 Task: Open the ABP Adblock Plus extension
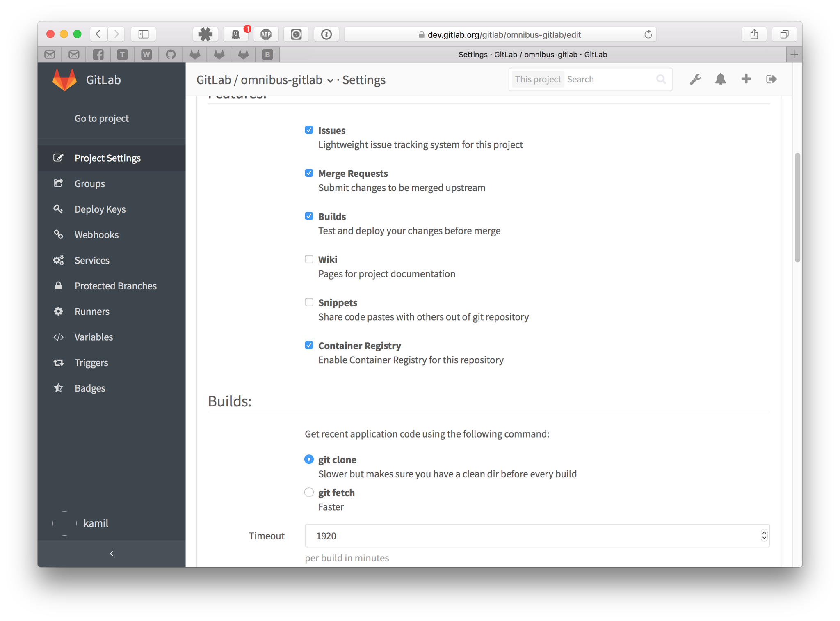tap(266, 34)
